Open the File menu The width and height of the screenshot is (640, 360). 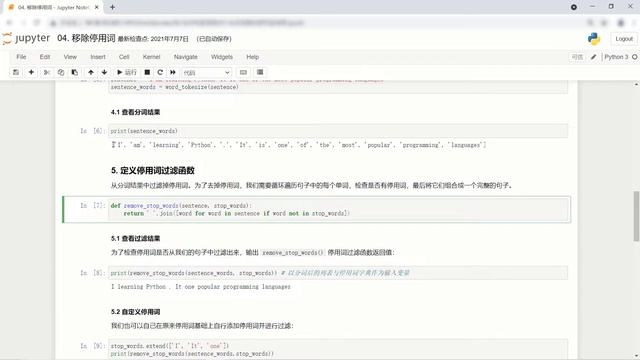tap(21, 57)
